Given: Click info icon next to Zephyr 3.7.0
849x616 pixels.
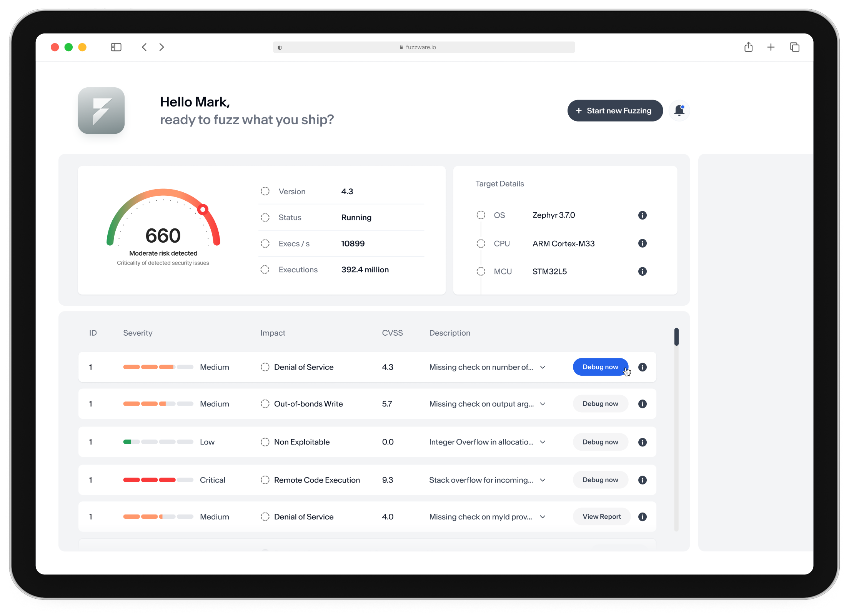Looking at the screenshot, I should (642, 215).
